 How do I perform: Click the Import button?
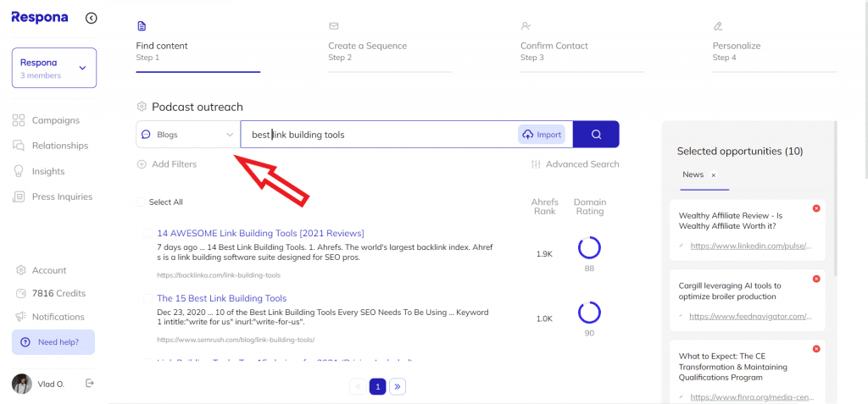click(542, 135)
